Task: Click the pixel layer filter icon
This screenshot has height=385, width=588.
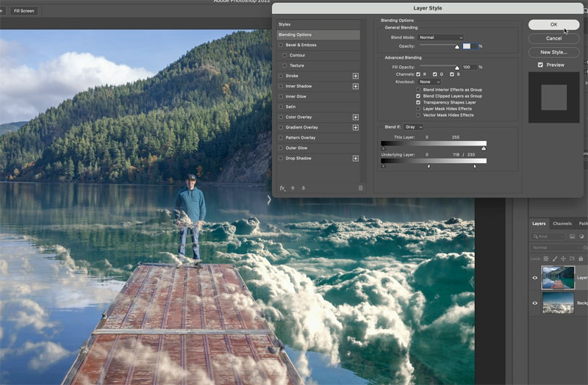Action: coord(573,237)
